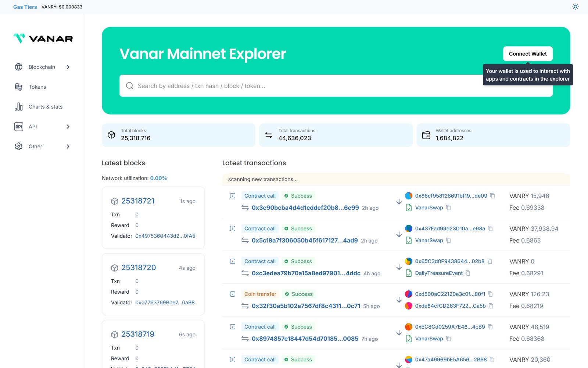Open VanarSwap under address 0xEC8Cd0259A7E46...4cB9

click(429, 339)
